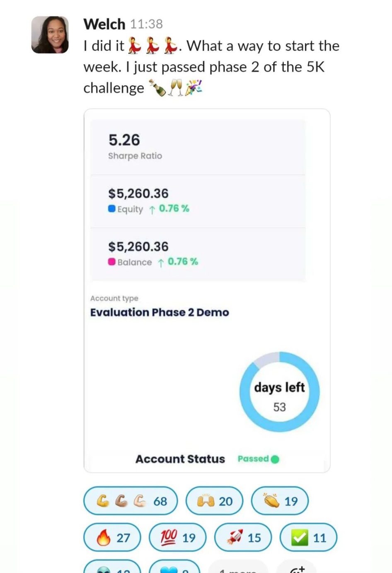Open Welch's profile picture
The width and height of the screenshot is (392, 573).
pyautogui.click(x=50, y=35)
